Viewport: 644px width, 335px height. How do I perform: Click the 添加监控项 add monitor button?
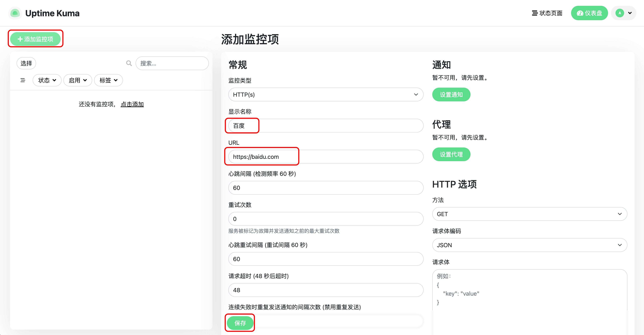coord(35,39)
